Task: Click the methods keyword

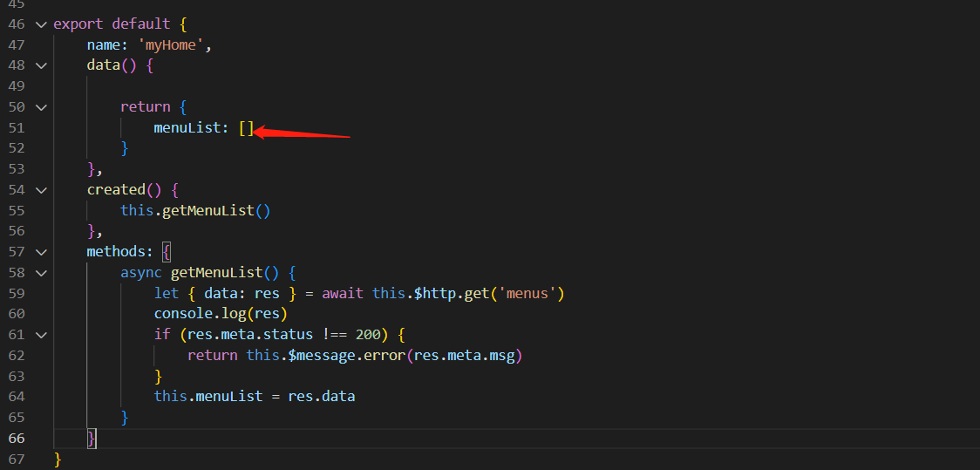Action: point(116,252)
